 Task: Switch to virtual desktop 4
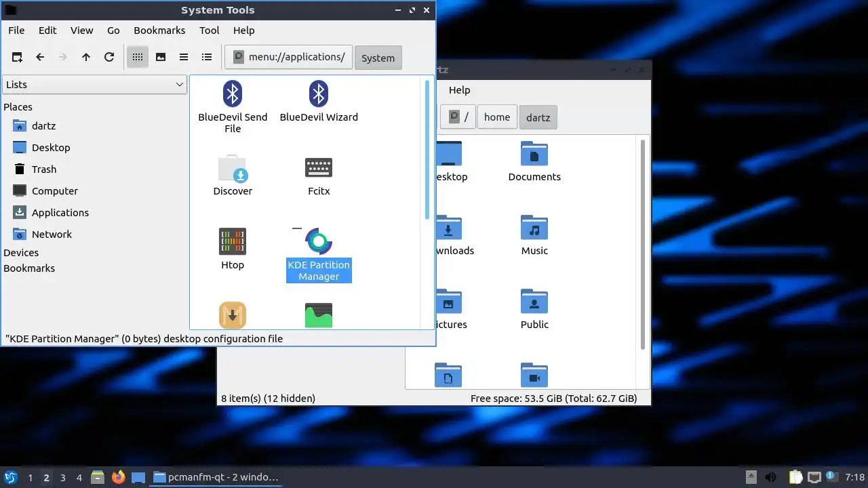[x=79, y=478]
